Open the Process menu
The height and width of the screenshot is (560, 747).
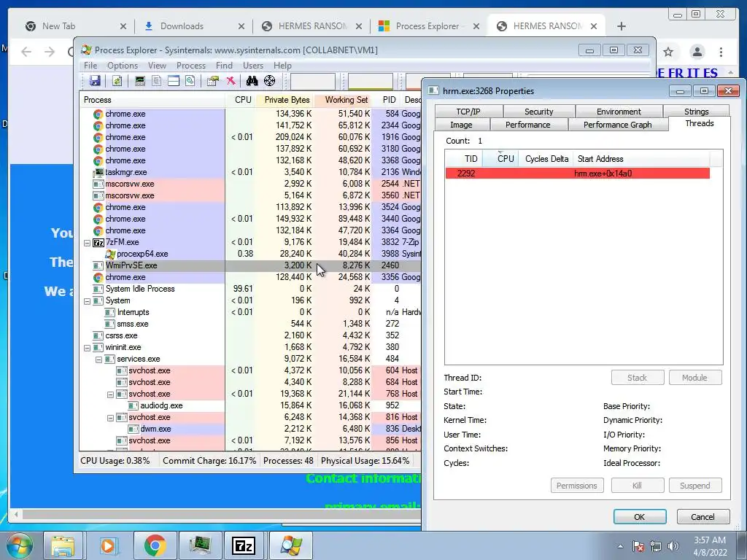click(x=191, y=66)
